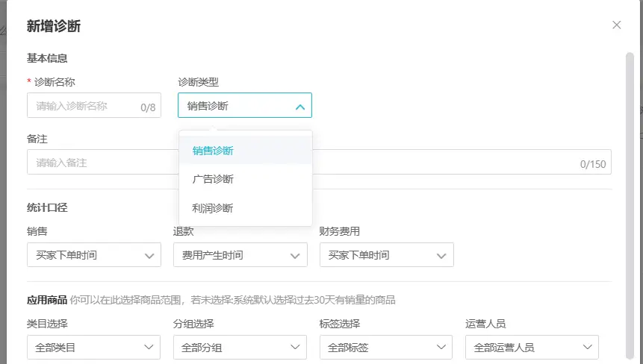Click the 标签选择 field label

pyautogui.click(x=340, y=324)
